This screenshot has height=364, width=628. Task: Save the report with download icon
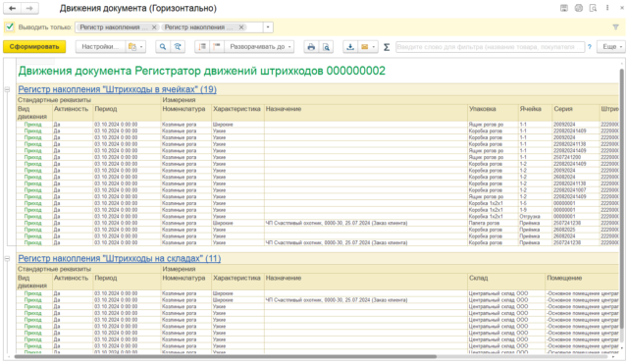350,47
